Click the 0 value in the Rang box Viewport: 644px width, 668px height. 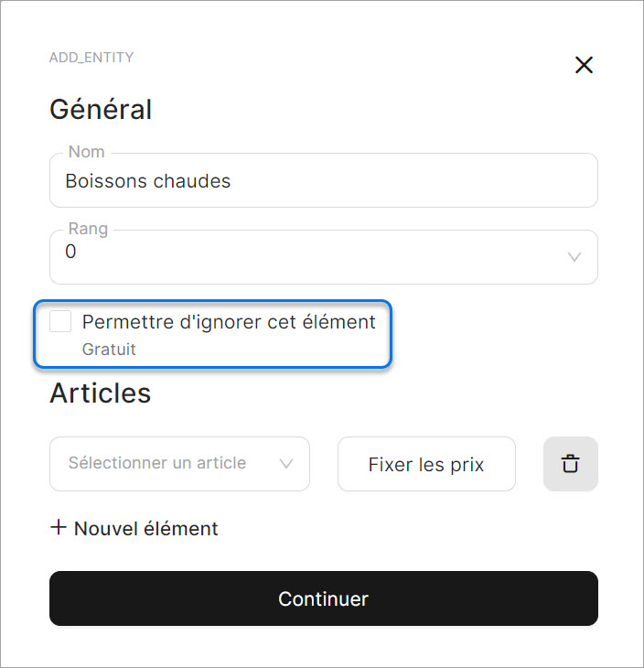click(71, 252)
